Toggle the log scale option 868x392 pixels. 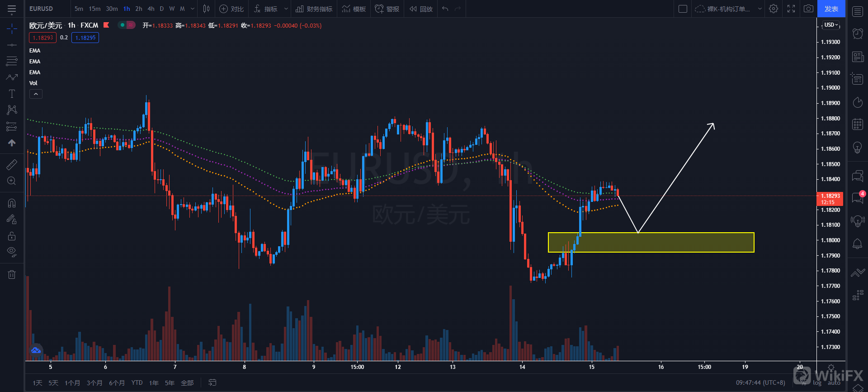pos(817,383)
